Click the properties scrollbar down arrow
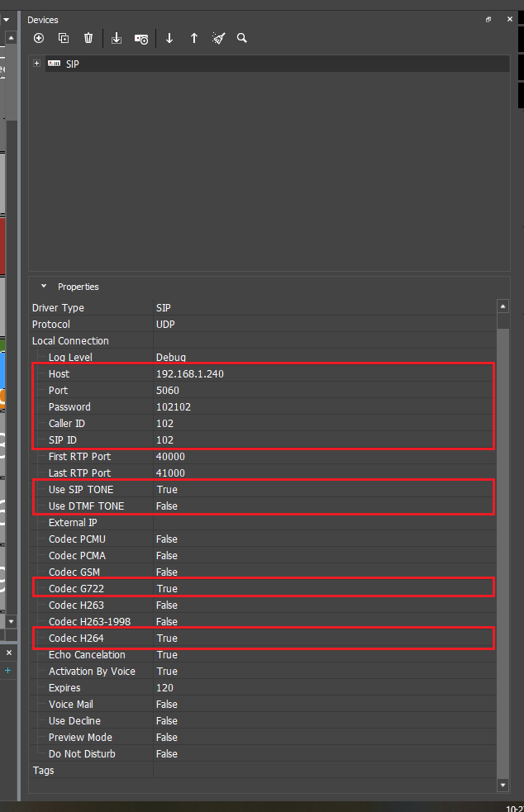 point(503,784)
